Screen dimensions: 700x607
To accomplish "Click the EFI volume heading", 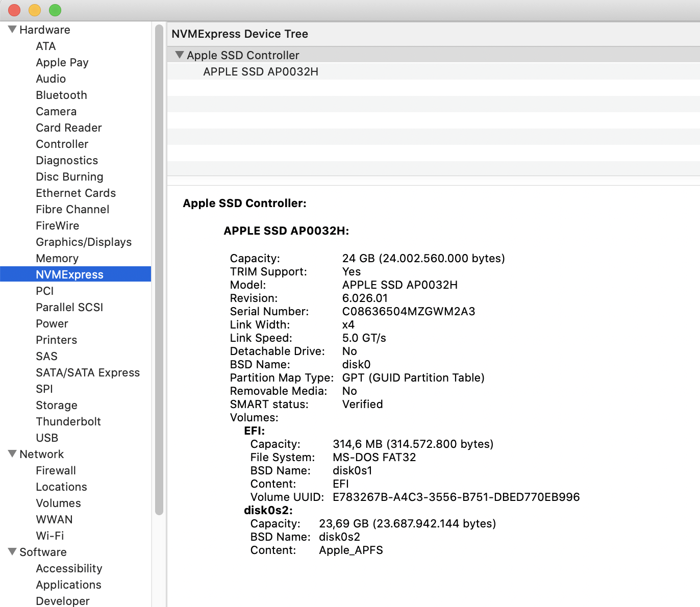I will click(x=254, y=431).
